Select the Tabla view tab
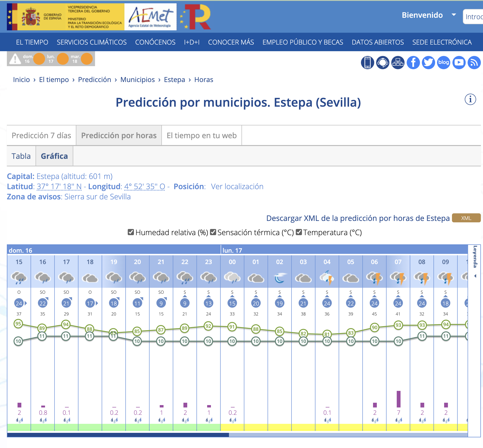483x448 pixels. coord(21,156)
